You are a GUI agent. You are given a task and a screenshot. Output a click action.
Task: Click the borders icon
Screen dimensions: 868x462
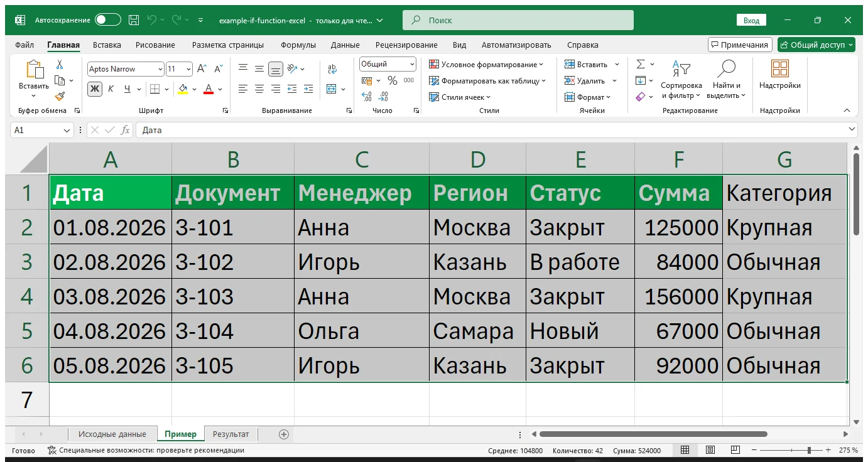[155, 89]
